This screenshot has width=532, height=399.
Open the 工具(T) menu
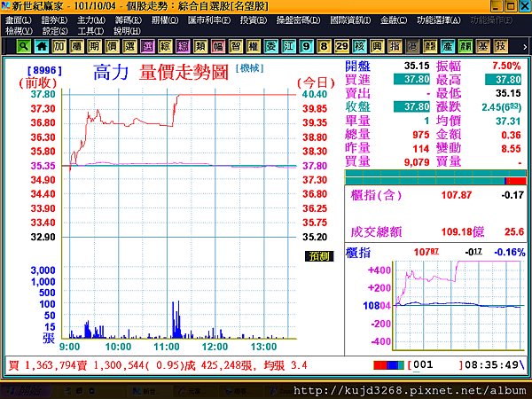[x=90, y=31]
